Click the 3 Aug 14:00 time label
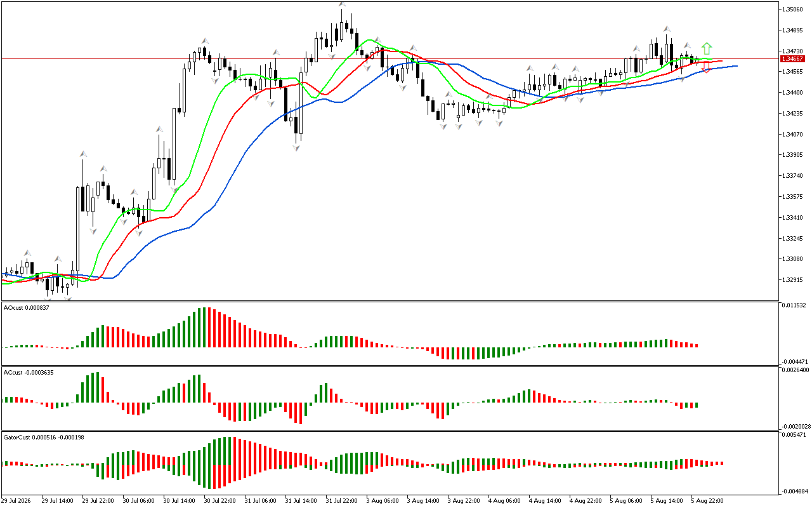Image resolution: width=812 pixels, height=508 pixels. [423, 501]
